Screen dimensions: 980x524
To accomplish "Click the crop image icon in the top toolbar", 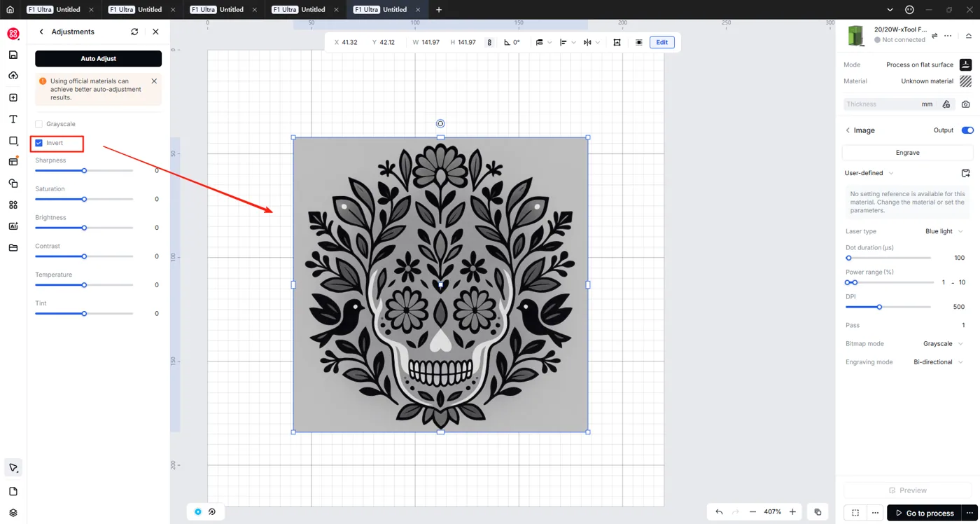I will [x=617, y=42].
